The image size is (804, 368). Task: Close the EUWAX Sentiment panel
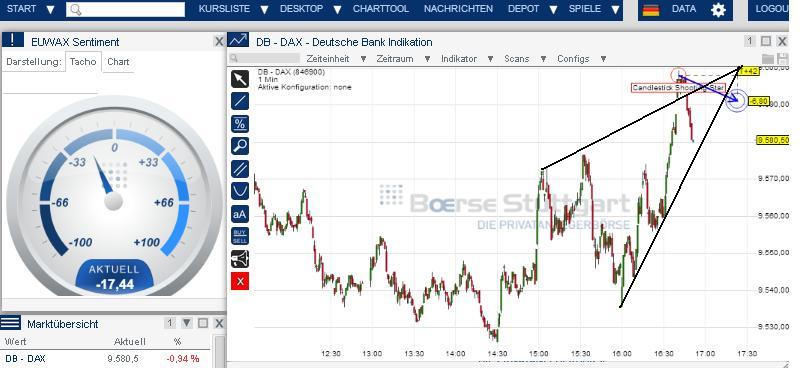coord(219,42)
